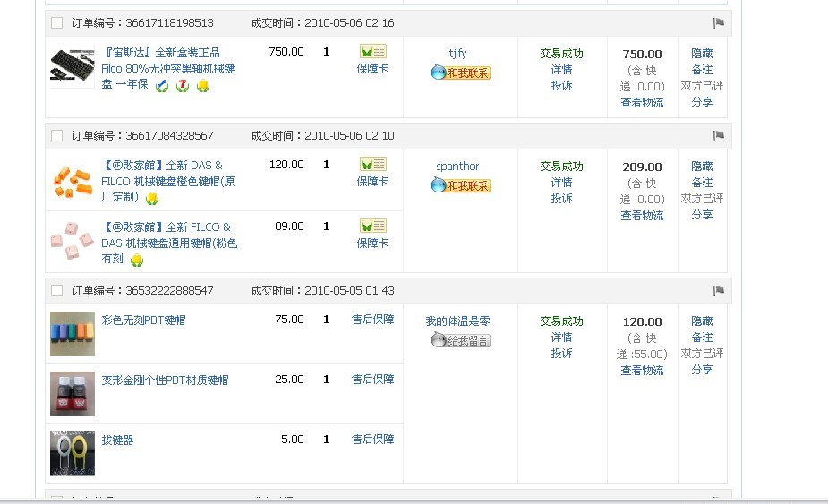This screenshot has width=828, height=504.
Task: Click the 保障卡 icon for the 89.00 pink keycaps
Action: tap(372, 226)
